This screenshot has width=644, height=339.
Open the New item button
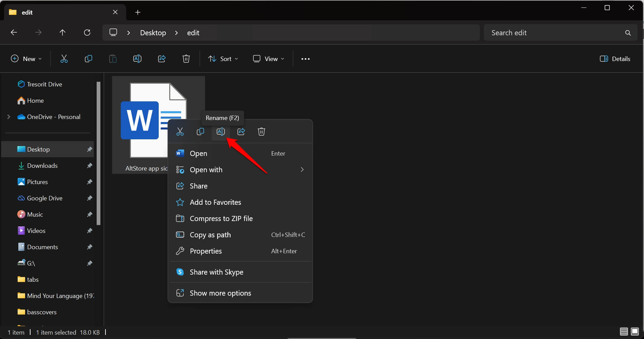click(x=26, y=59)
